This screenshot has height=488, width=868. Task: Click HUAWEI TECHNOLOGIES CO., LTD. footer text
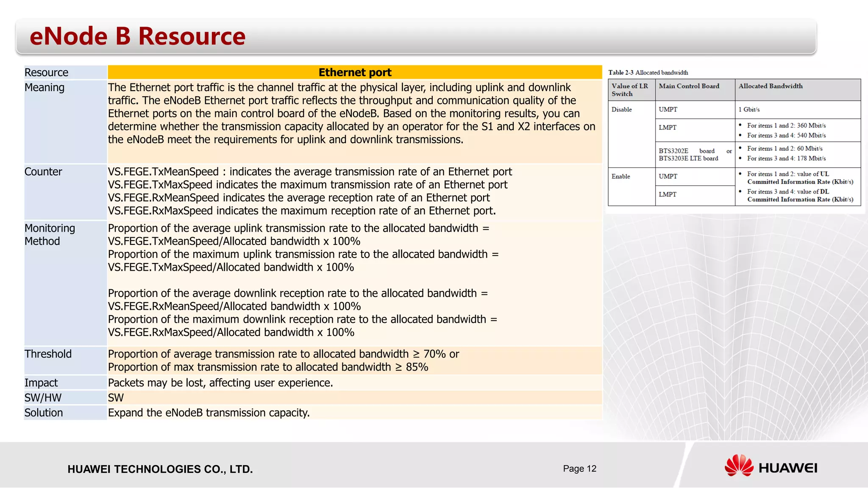(160, 469)
